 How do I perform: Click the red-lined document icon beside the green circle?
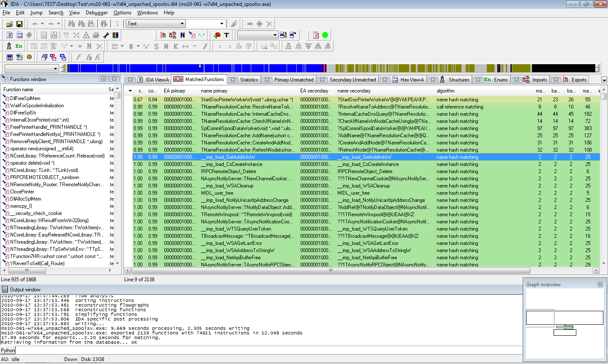tap(316, 35)
